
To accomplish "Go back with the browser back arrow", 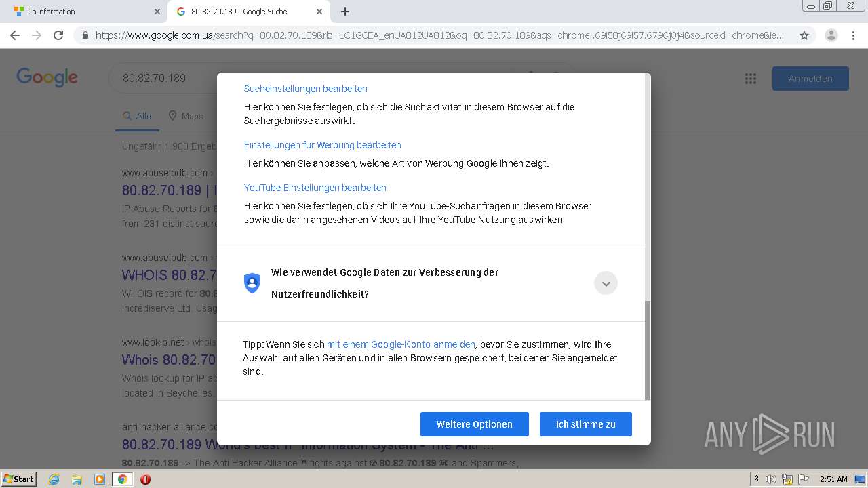I will 15,35.
